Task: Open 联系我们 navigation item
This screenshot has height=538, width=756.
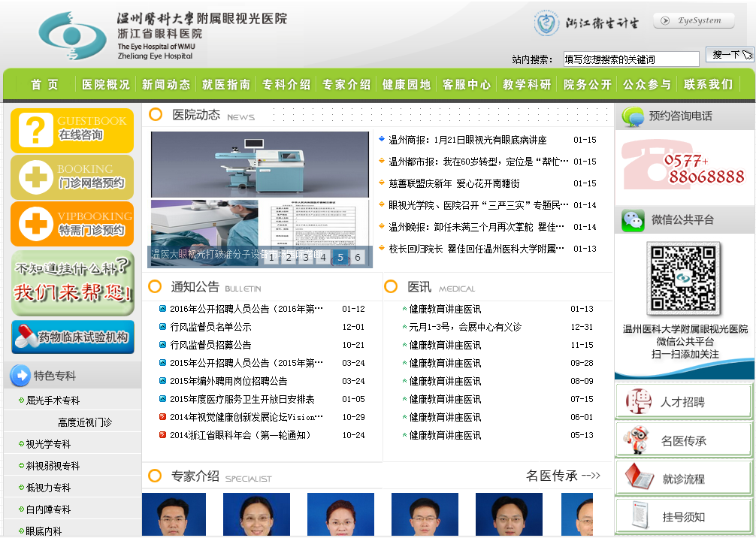Action: (x=708, y=85)
